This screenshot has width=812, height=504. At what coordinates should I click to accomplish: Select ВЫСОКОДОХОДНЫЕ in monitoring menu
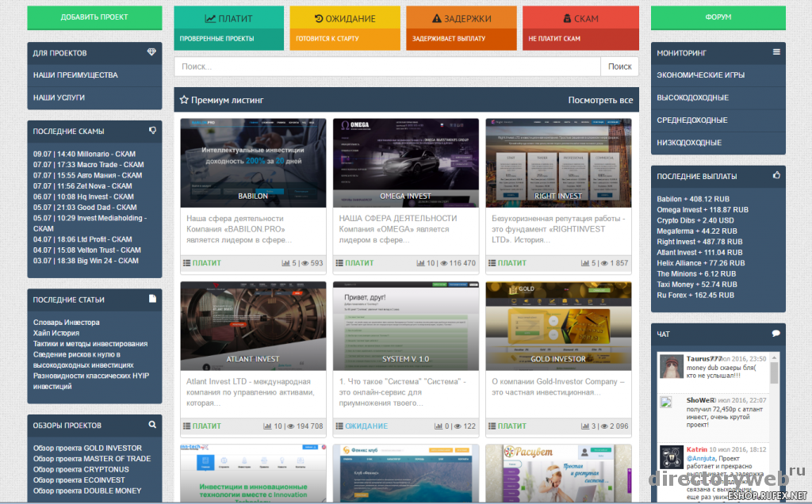pos(718,97)
